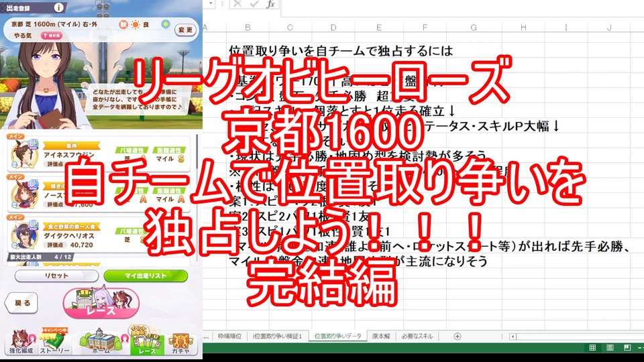
Task: Start the pink レース race button
Action: tap(101, 303)
